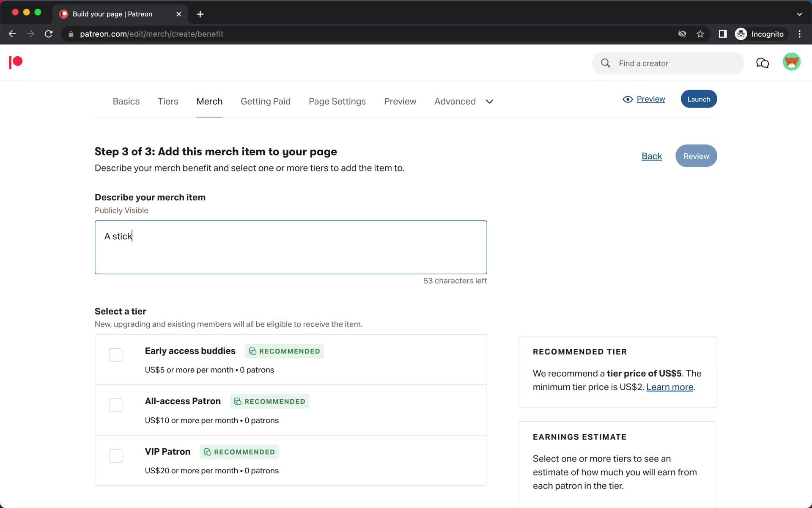The image size is (812, 508).
Task: Go back with browser back arrow
Action: [12, 34]
